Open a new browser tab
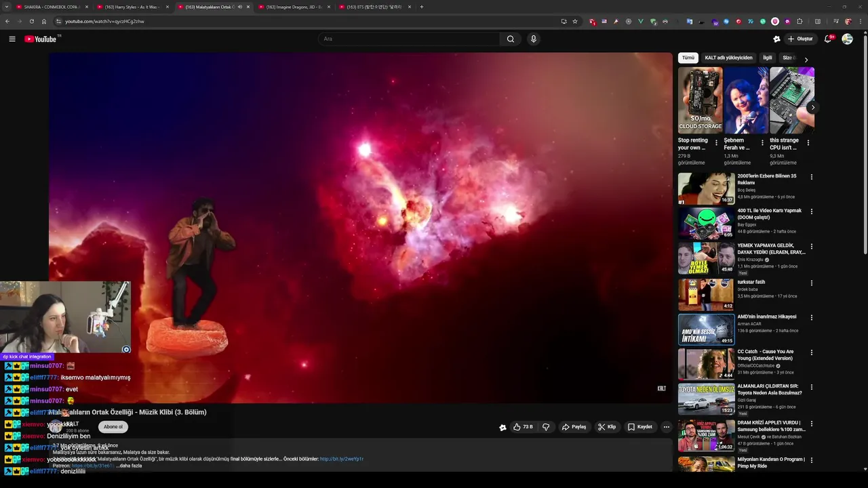The image size is (868, 488). tap(422, 7)
